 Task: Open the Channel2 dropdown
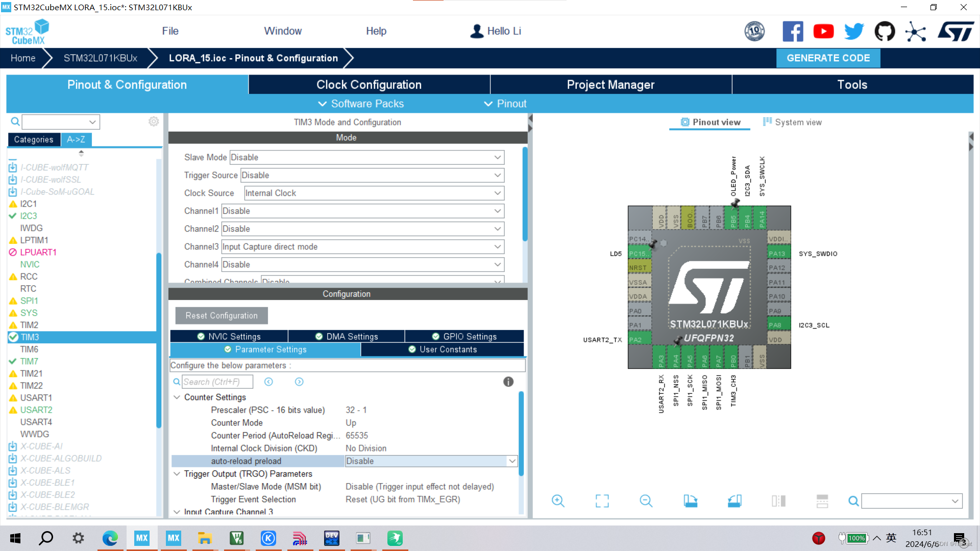[363, 229]
